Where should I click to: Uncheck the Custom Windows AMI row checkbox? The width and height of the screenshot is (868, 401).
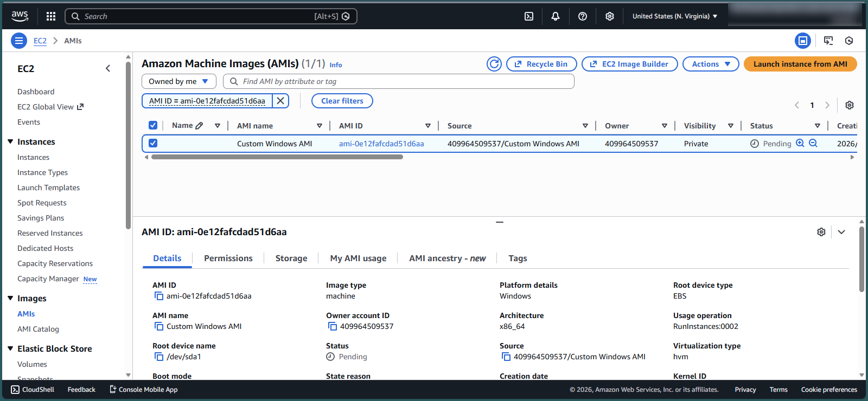coord(153,144)
